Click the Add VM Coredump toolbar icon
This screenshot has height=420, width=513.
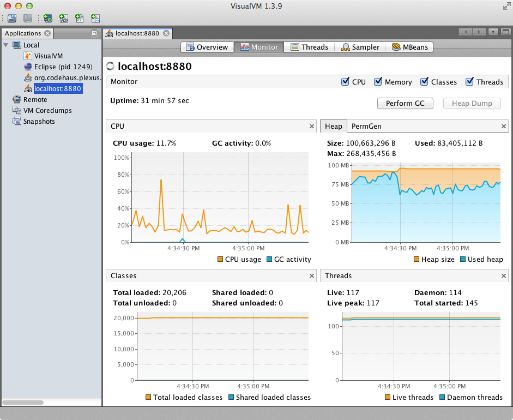click(x=80, y=19)
